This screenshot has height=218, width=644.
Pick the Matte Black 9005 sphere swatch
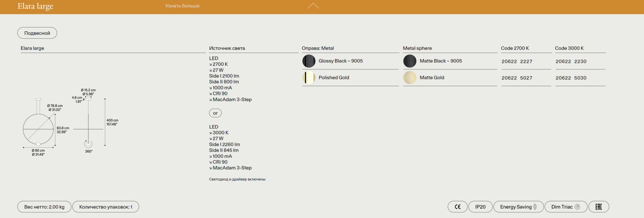coord(410,61)
